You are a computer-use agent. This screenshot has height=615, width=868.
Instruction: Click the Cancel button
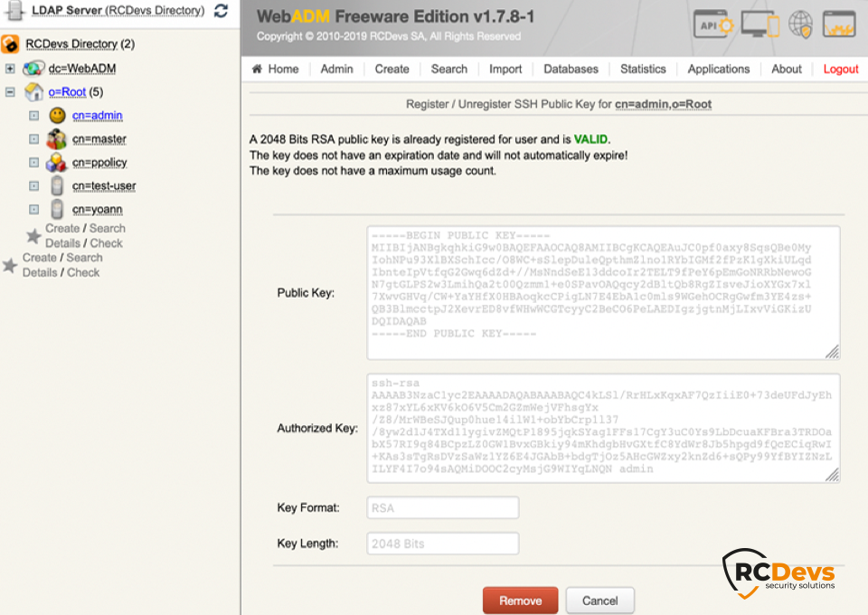600,601
